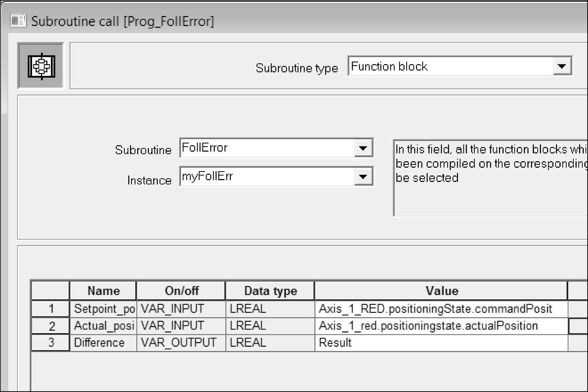Viewport: 588px width, 392px height.
Task: Click the Setpoint_po name cell
Action: [x=104, y=309]
